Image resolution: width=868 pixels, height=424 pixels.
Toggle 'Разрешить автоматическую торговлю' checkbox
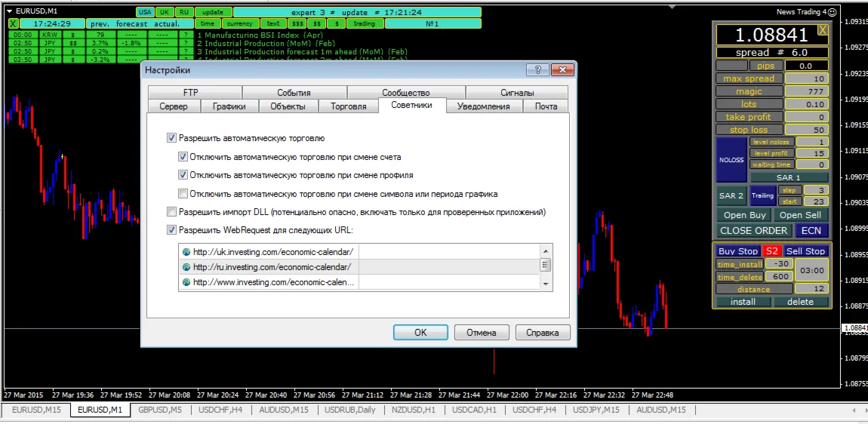pos(171,138)
